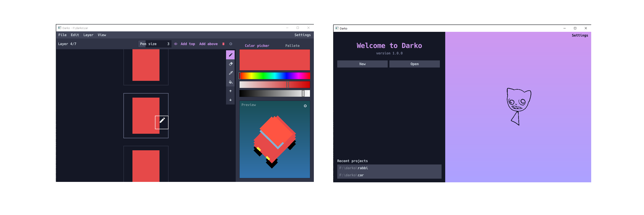Open the File menu
Image resolution: width=644 pixels, height=215 pixels.
(x=62, y=35)
